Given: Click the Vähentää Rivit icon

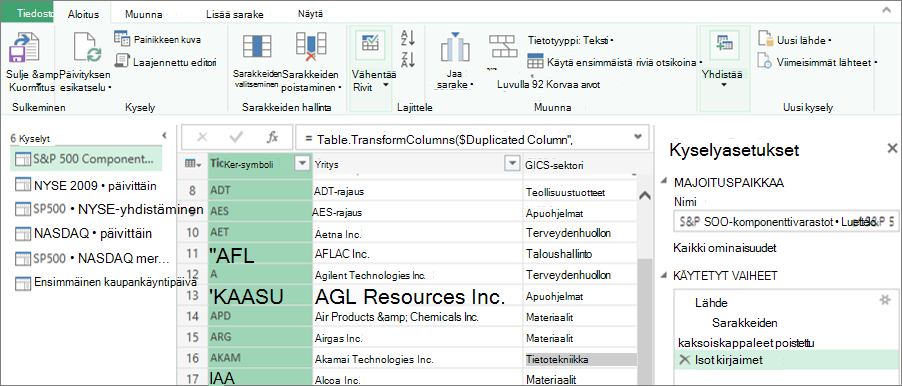Looking at the screenshot, I should (x=370, y=44).
